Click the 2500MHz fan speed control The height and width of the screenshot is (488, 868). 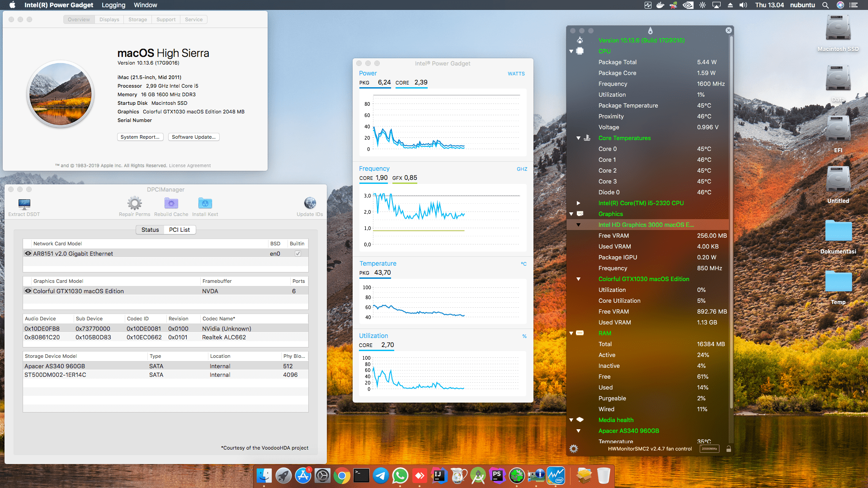(x=709, y=449)
